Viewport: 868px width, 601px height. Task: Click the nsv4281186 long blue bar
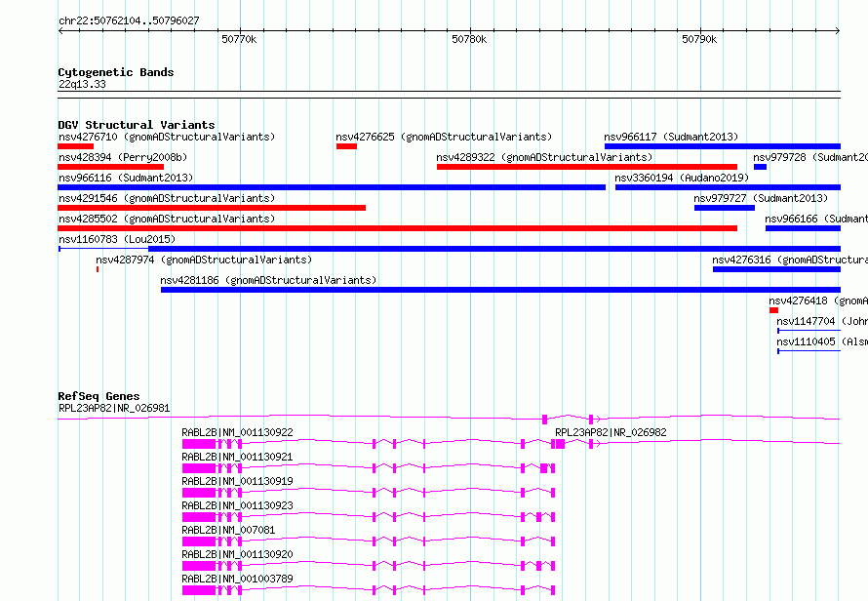[x=500, y=290]
